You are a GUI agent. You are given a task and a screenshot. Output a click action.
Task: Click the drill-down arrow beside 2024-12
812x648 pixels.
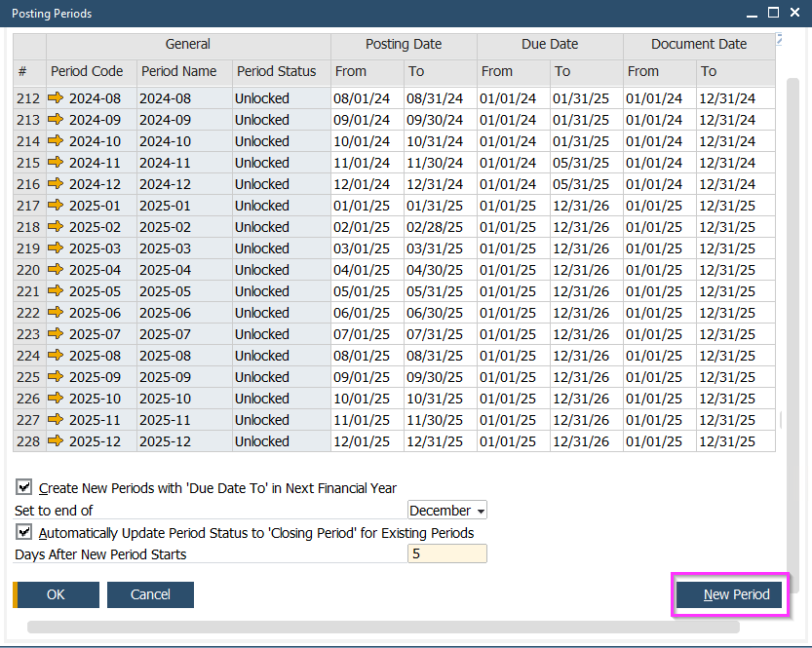[x=55, y=184]
